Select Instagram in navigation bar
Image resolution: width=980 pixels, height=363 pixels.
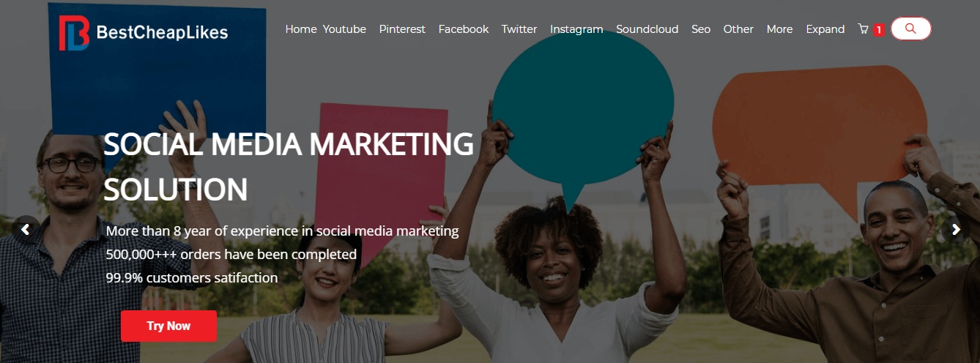576,29
